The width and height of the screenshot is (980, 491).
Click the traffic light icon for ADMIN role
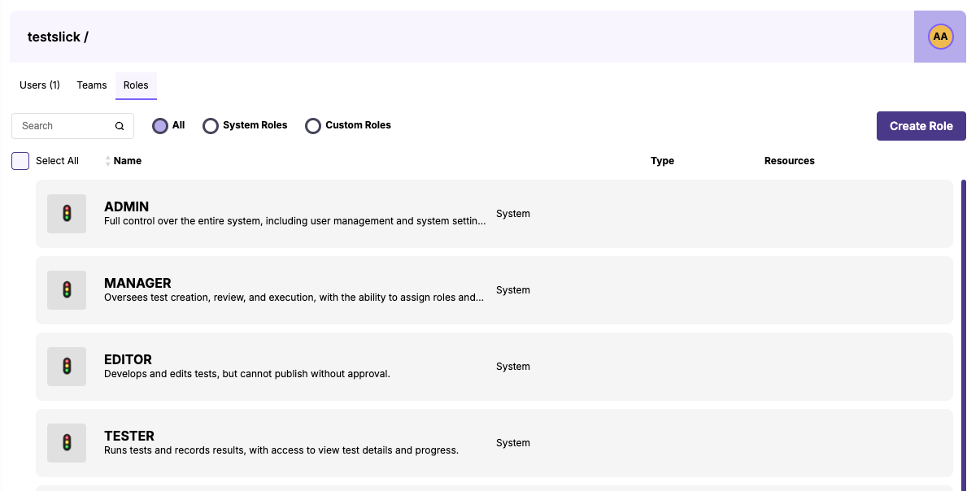(x=67, y=214)
